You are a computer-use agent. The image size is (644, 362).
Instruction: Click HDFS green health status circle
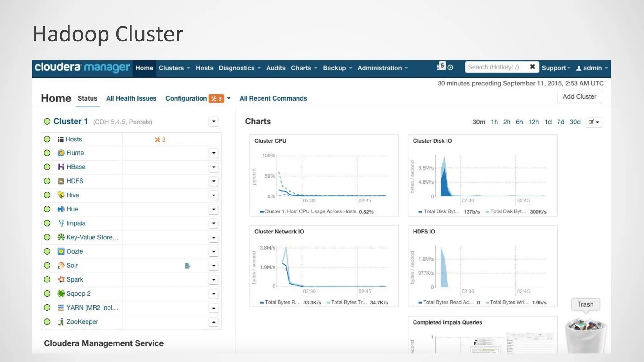tap(47, 181)
